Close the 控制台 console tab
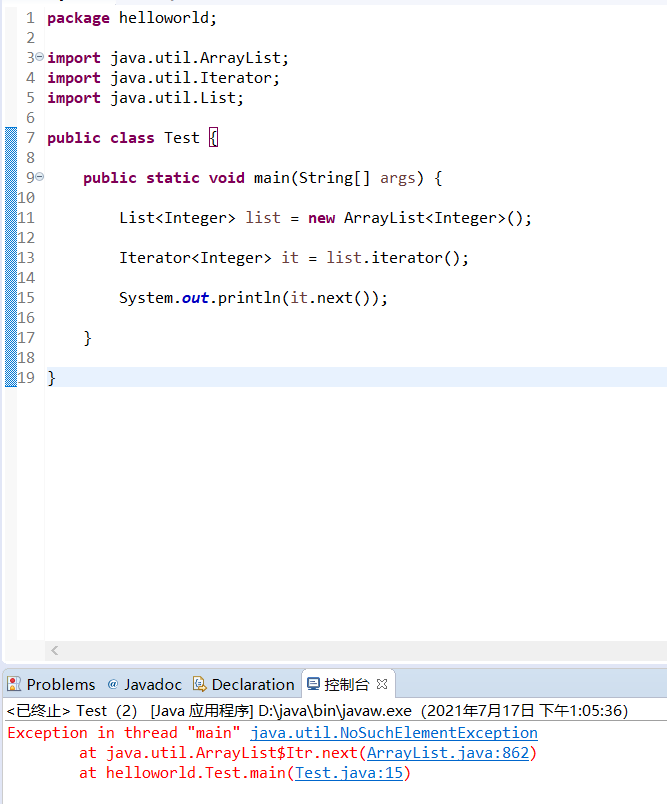This screenshot has height=804, width=667. coord(382,684)
